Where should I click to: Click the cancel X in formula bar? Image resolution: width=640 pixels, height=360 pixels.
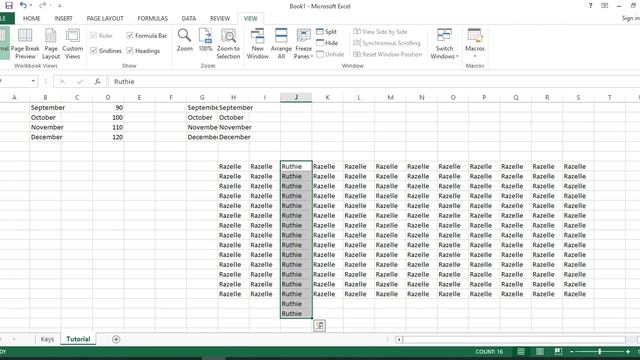click(x=62, y=82)
